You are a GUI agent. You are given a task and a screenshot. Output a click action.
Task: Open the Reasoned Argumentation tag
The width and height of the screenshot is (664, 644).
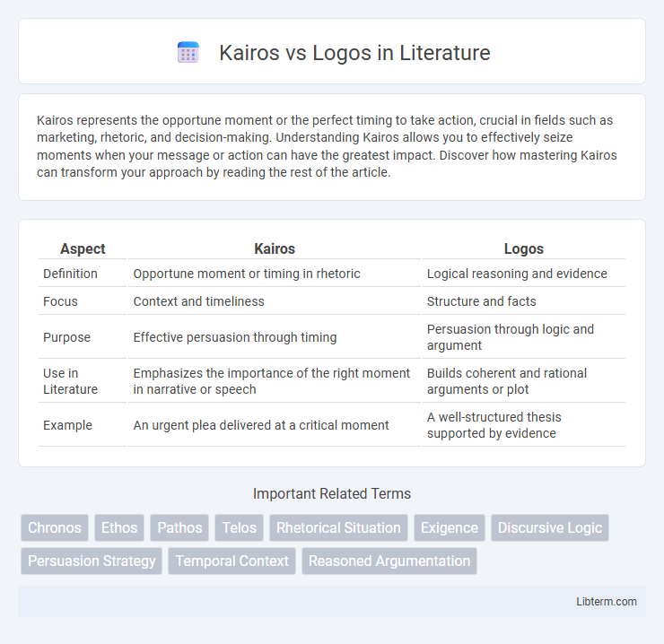[389, 561]
